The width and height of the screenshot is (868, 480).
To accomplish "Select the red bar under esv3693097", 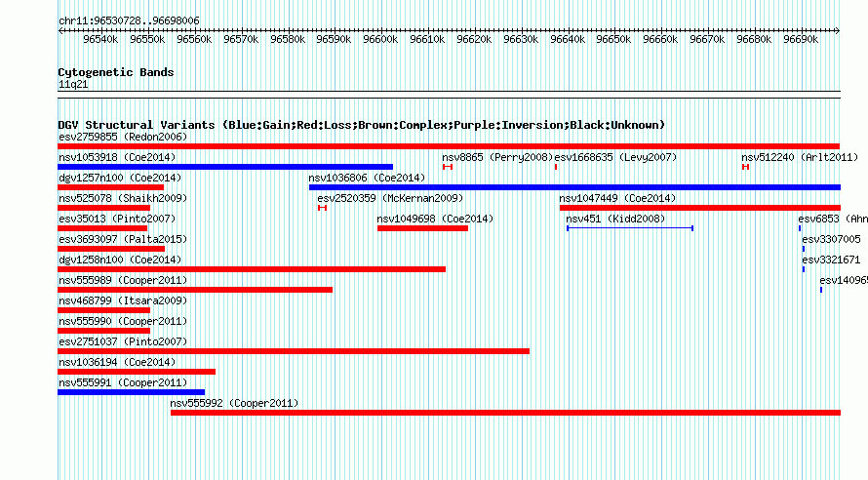I will coord(111,249).
